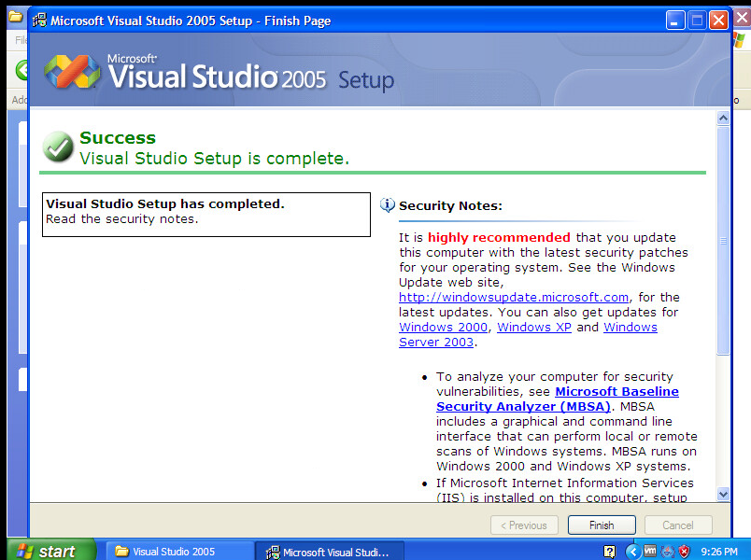Image resolution: width=751 pixels, height=560 pixels.
Task: Open the Windows Start menu
Action: tap(51, 551)
